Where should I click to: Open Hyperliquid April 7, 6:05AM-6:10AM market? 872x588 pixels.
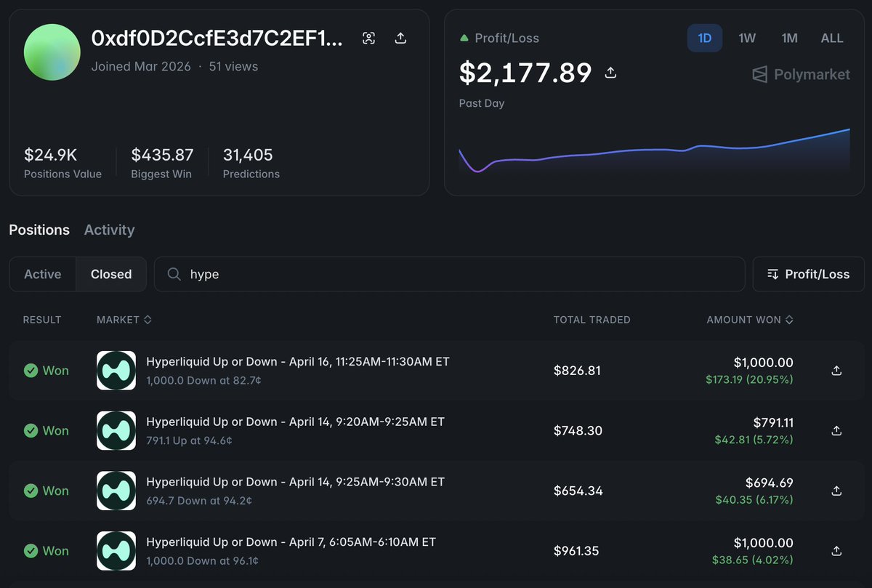pyautogui.click(x=291, y=542)
